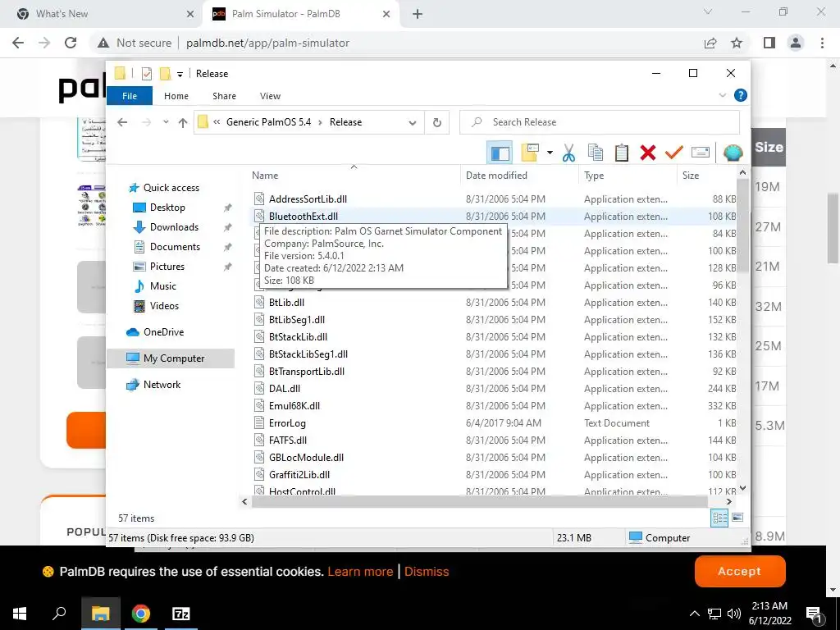Click the folder options toolbar icon
The height and width of the screenshot is (630, 840).
click(x=530, y=153)
